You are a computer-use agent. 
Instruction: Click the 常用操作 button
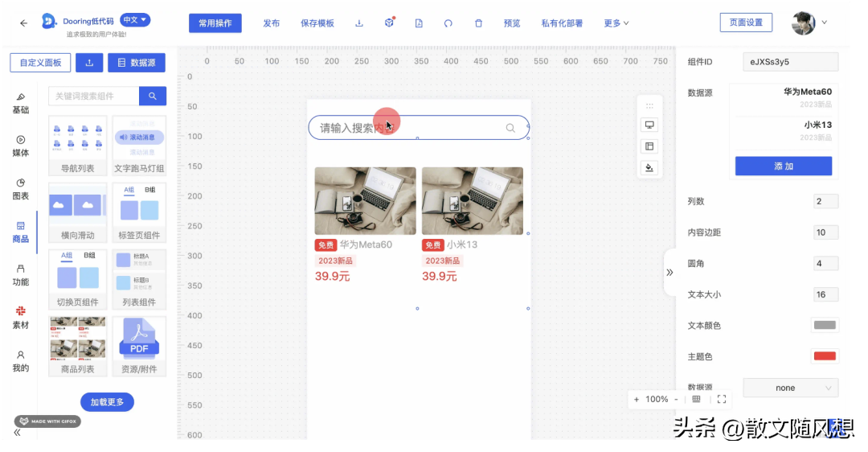click(x=215, y=23)
